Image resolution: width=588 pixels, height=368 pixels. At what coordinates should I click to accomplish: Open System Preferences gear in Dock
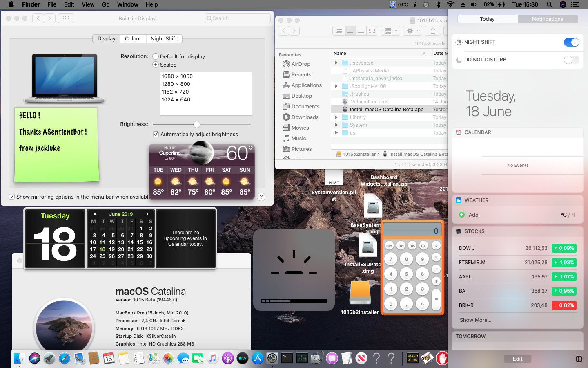[x=272, y=359]
